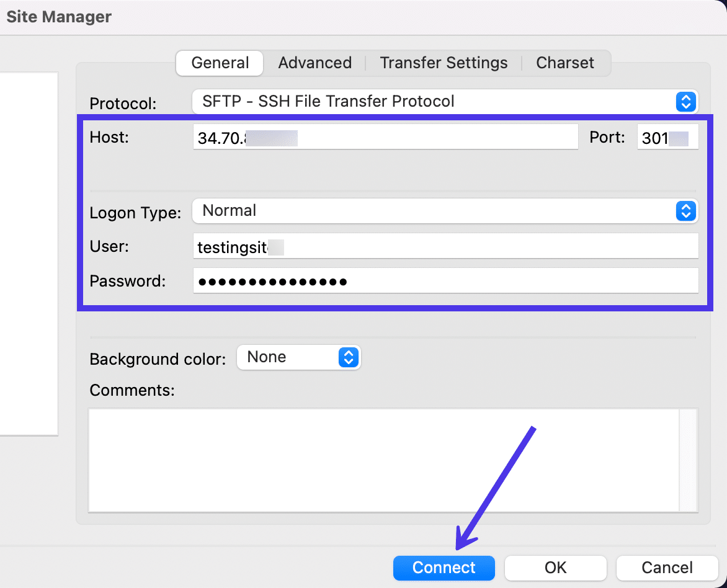Click inside the Host field
The width and height of the screenshot is (727, 588).
click(x=385, y=137)
